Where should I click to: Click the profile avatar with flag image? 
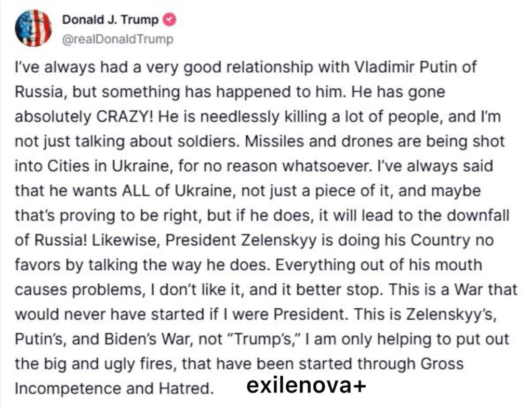pyautogui.click(x=33, y=28)
